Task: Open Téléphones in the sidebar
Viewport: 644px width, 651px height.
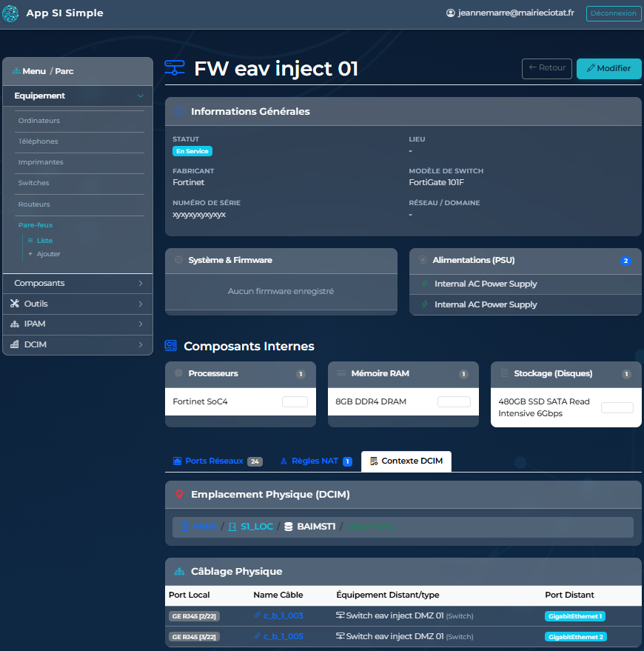Action: coord(38,141)
